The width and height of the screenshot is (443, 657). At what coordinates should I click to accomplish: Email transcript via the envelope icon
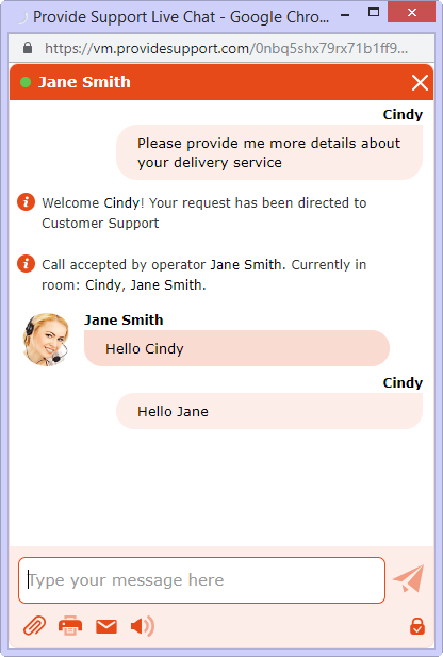click(106, 627)
